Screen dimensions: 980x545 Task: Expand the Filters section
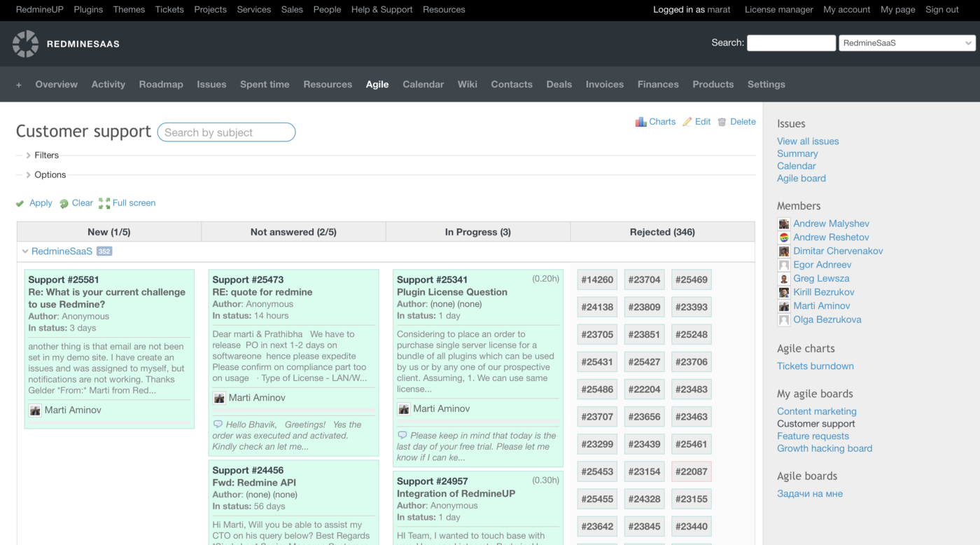pos(28,156)
